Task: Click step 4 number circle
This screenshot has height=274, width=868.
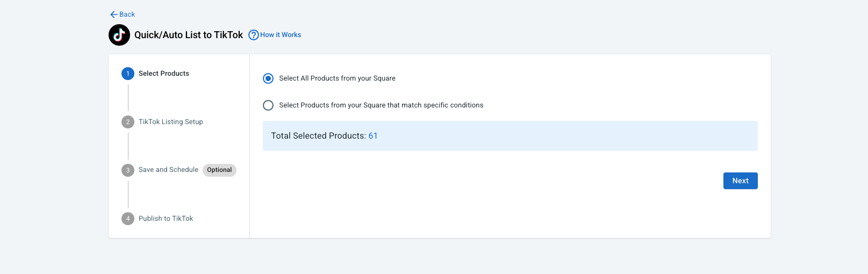Action: [128, 219]
